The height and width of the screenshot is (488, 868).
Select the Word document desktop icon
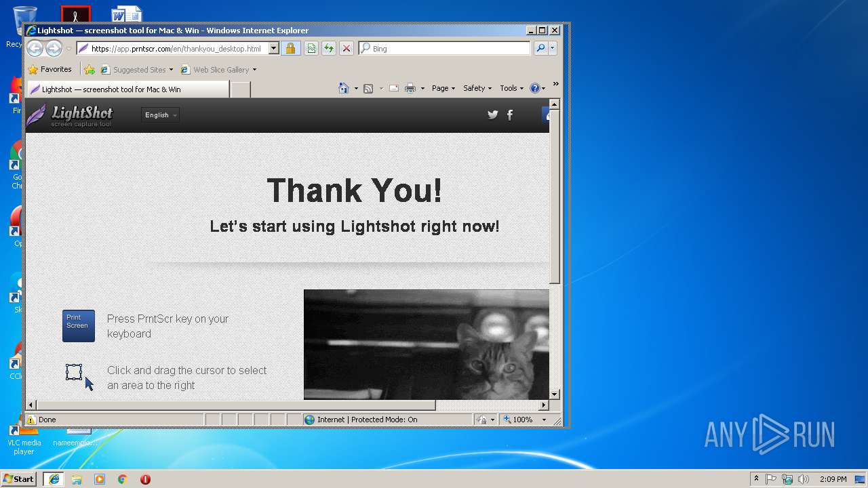pos(126,14)
